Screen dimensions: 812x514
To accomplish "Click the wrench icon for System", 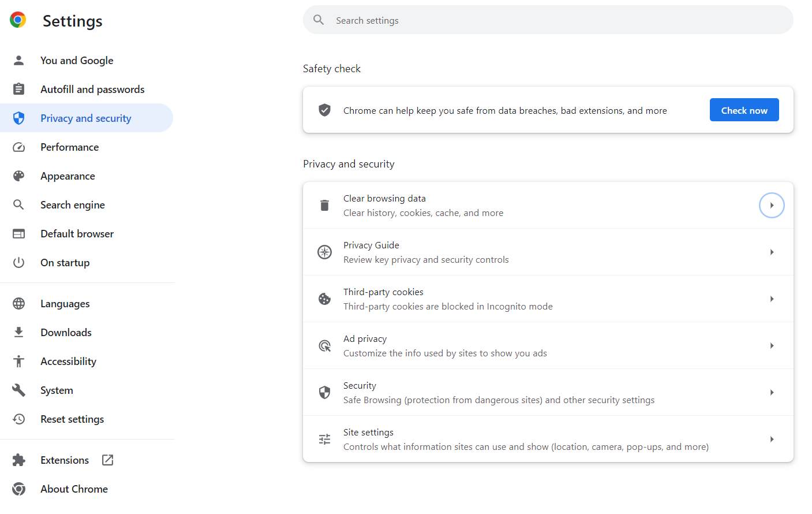I will click(18, 390).
